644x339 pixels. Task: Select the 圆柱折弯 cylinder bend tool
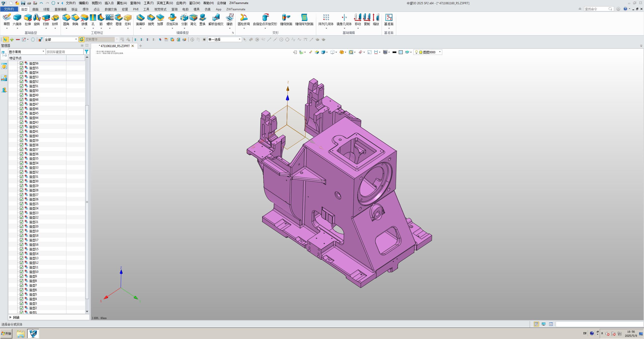tap(244, 20)
